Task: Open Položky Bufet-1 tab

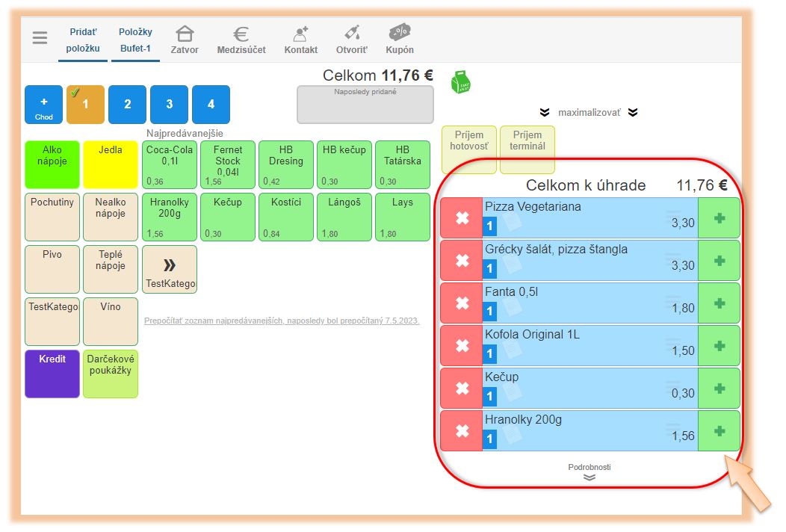Action: (x=135, y=40)
